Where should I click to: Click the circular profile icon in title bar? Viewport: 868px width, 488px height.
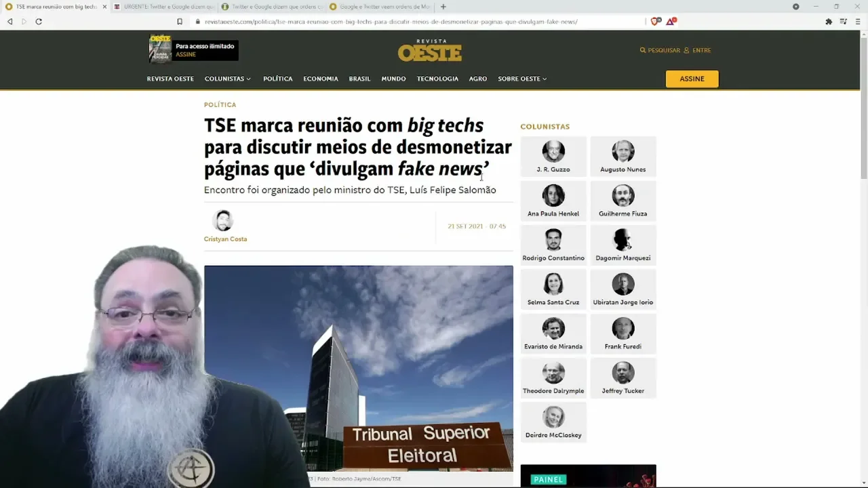pyautogui.click(x=796, y=7)
